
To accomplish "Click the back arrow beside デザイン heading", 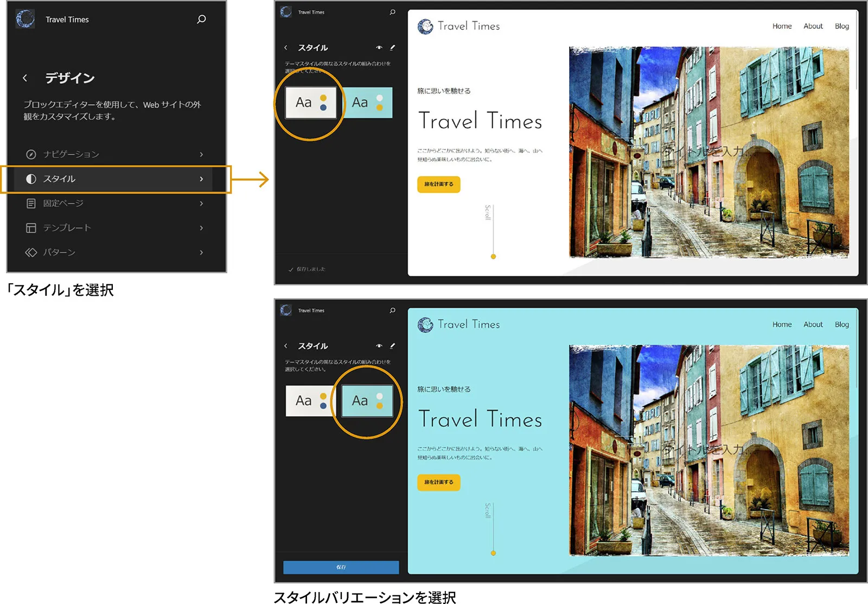I will [25, 78].
